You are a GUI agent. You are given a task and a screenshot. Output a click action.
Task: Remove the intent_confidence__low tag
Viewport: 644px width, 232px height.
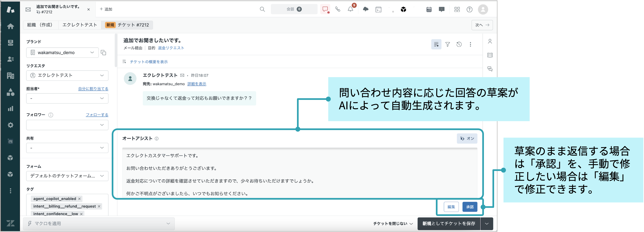click(81, 214)
